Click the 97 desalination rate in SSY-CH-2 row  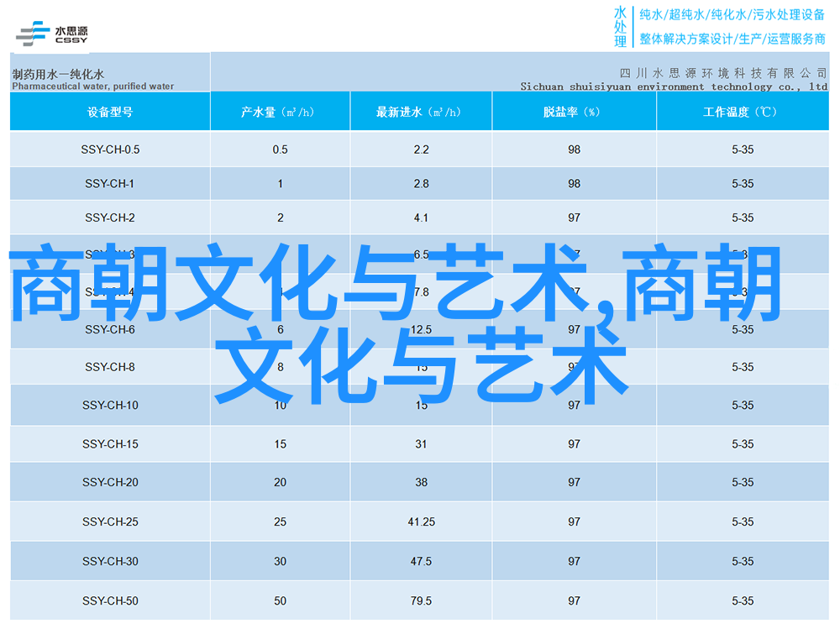point(575,218)
